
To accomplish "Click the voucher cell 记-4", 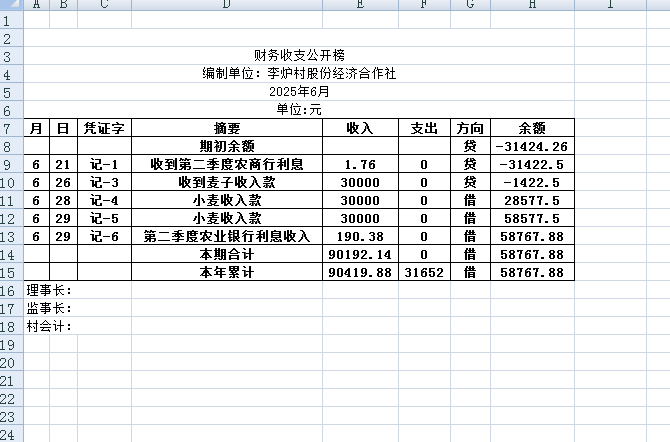I will [x=104, y=200].
